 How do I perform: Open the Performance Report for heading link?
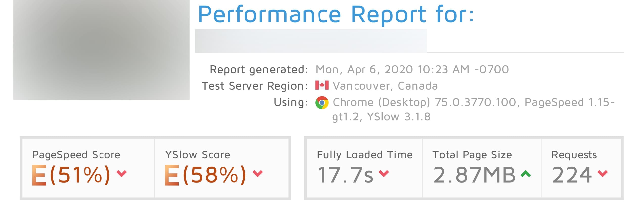[x=336, y=15]
